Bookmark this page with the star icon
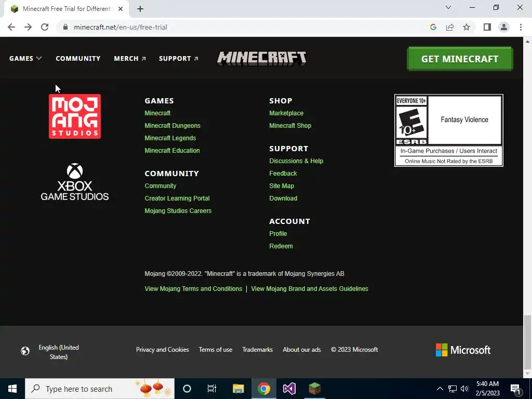This screenshot has height=399, width=532. (x=467, y=27)
